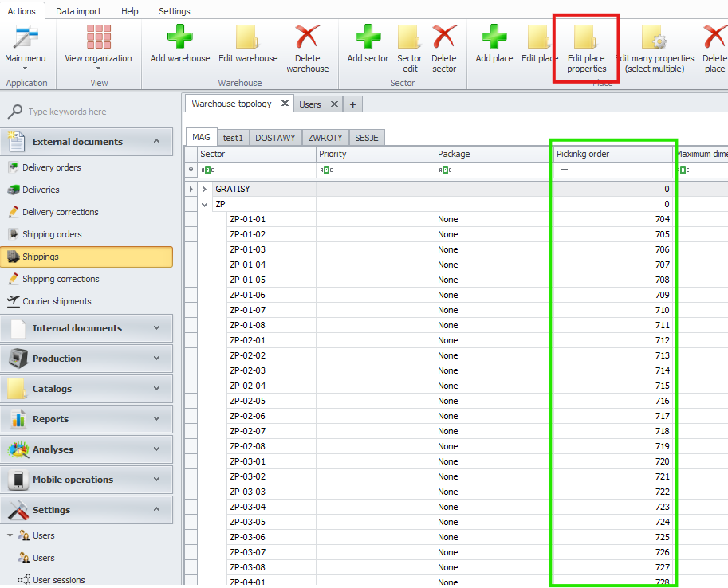Switch to Users document tab
Screen dimensions: 728x588
tap(309, 104)
